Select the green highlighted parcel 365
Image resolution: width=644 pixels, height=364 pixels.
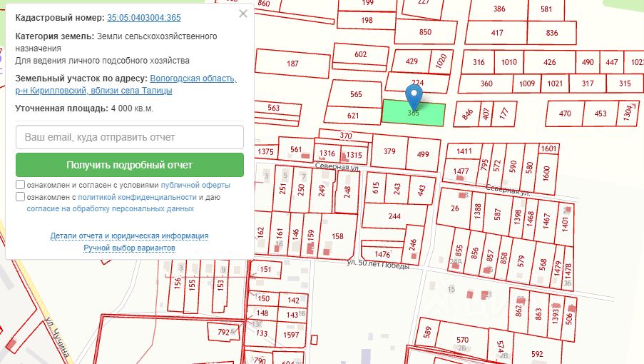point(414,113)
